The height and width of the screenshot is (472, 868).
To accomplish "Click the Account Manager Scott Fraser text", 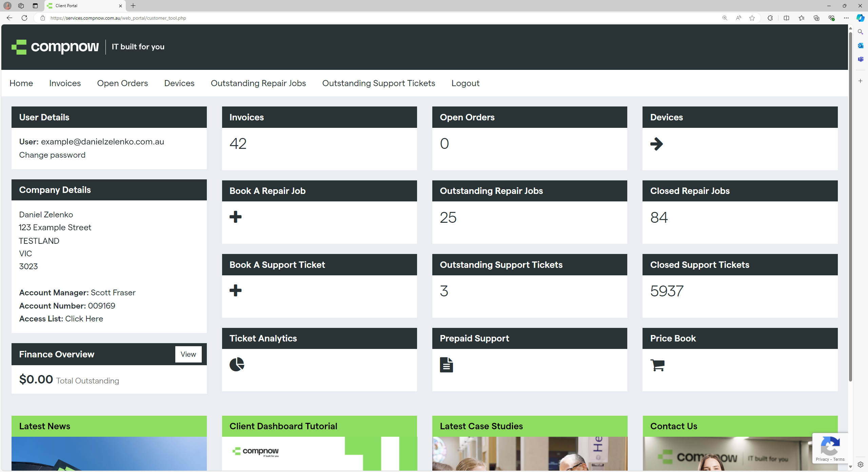I will click(77, 293).
